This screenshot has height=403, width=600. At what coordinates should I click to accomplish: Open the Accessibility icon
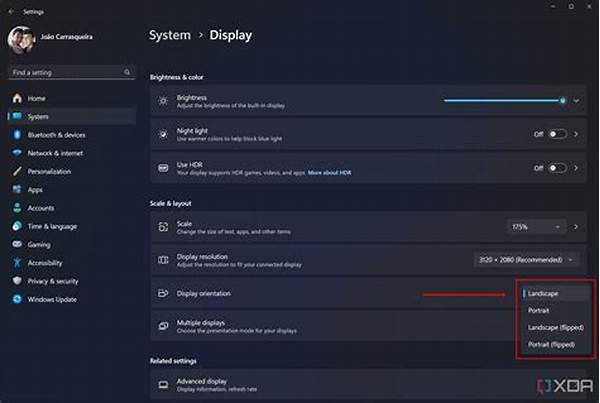17,262
